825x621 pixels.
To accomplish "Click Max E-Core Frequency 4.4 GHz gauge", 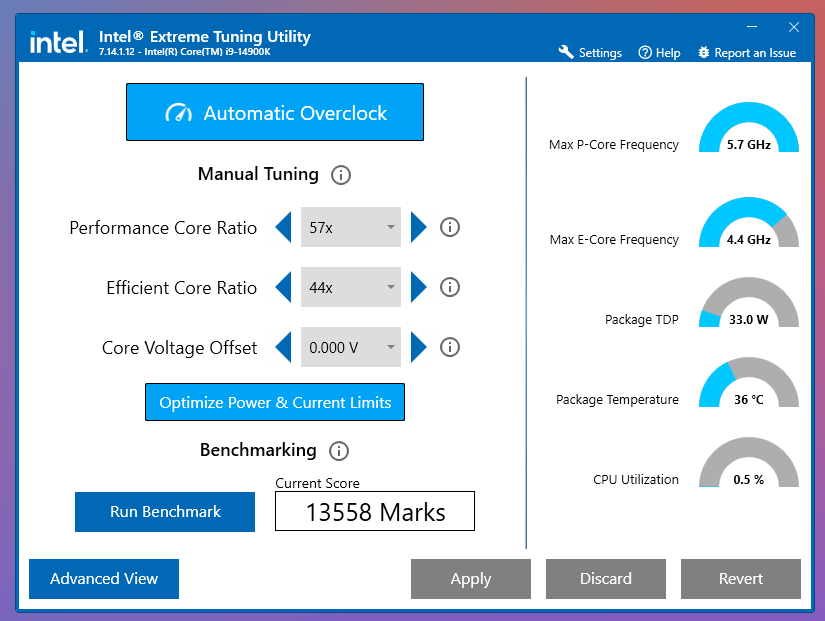I will pyautogui.click(x=749, y=222).
